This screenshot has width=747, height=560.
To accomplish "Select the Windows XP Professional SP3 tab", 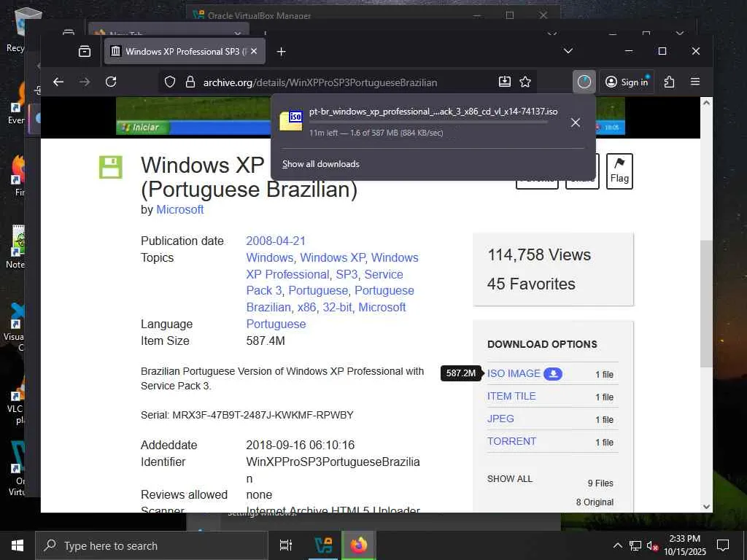I will click(185, 52).
